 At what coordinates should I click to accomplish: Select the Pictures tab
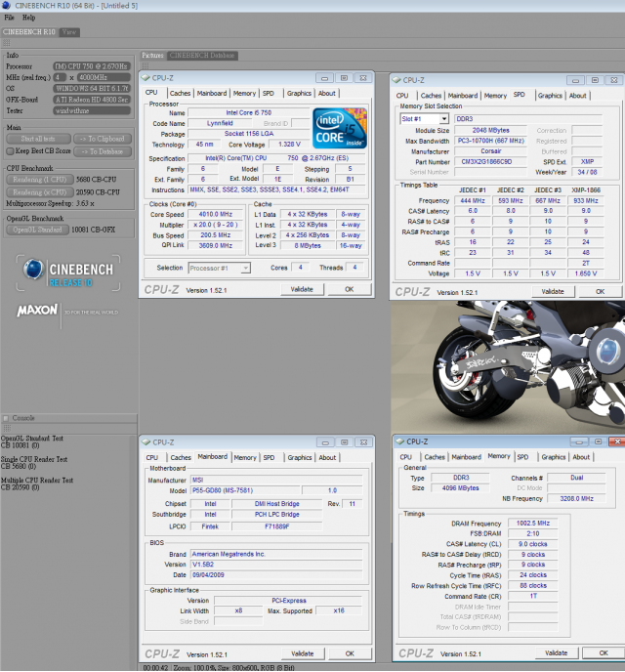pos(153,56)
